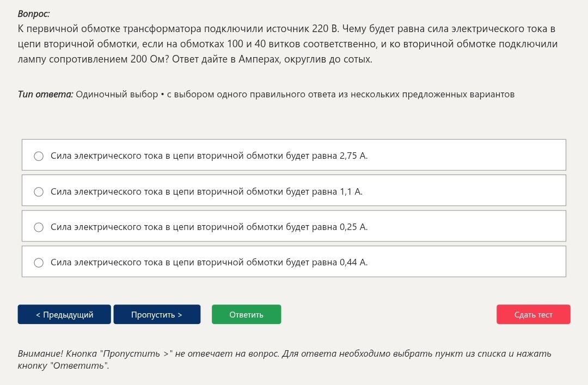Screen dimensions: 588x385
Task: Click answer text ending with 2,75 А
Action: [209, 156]
